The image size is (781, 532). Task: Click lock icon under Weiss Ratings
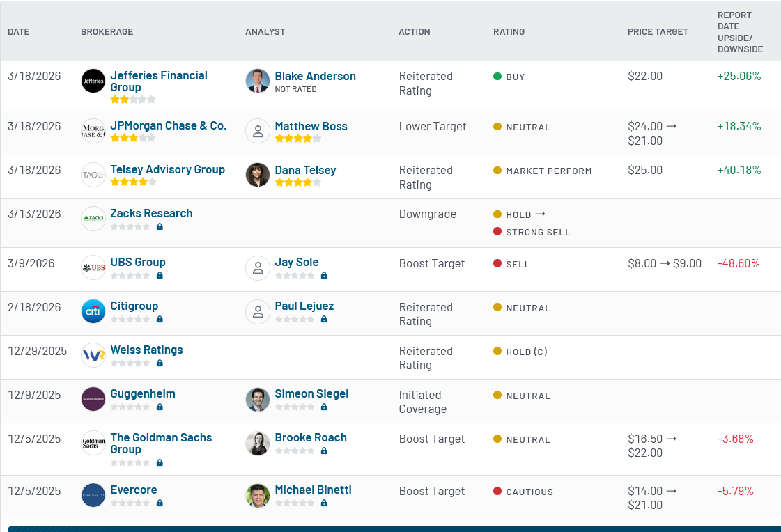160,363
